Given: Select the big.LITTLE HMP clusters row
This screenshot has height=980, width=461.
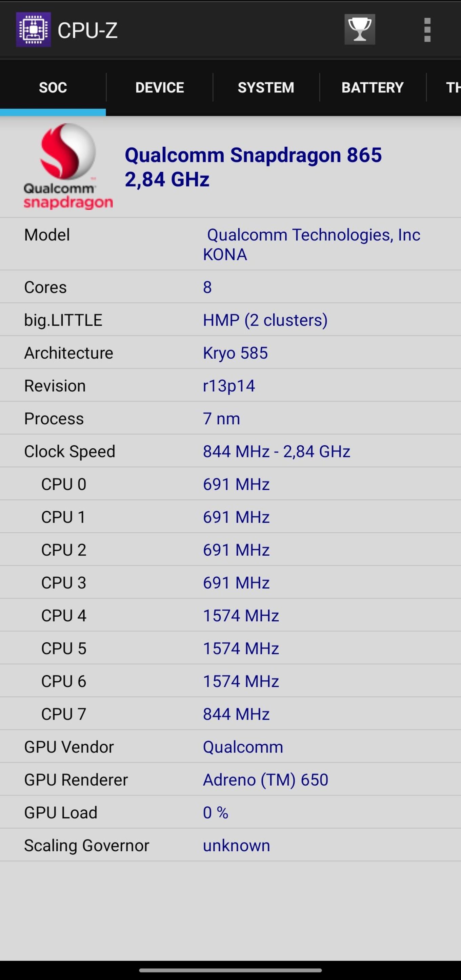Looking at the screenshot, I should tap(230, 320).
